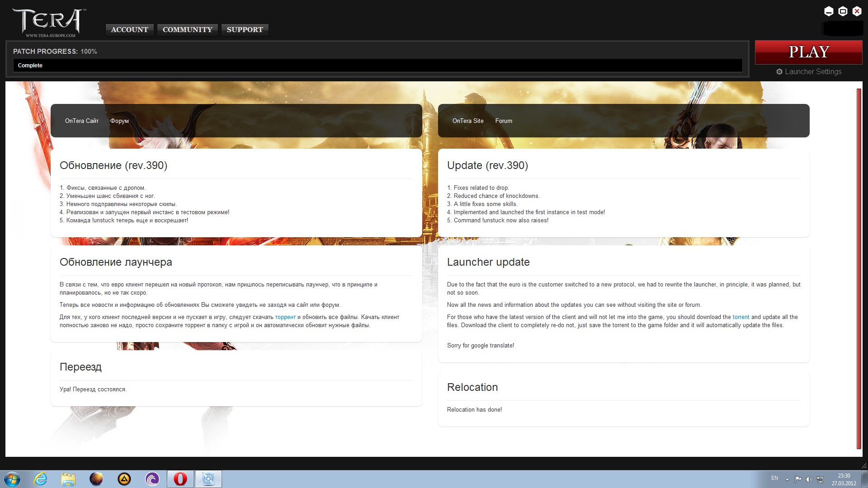
Task: Close the TERA launcher
Action: 857,11
